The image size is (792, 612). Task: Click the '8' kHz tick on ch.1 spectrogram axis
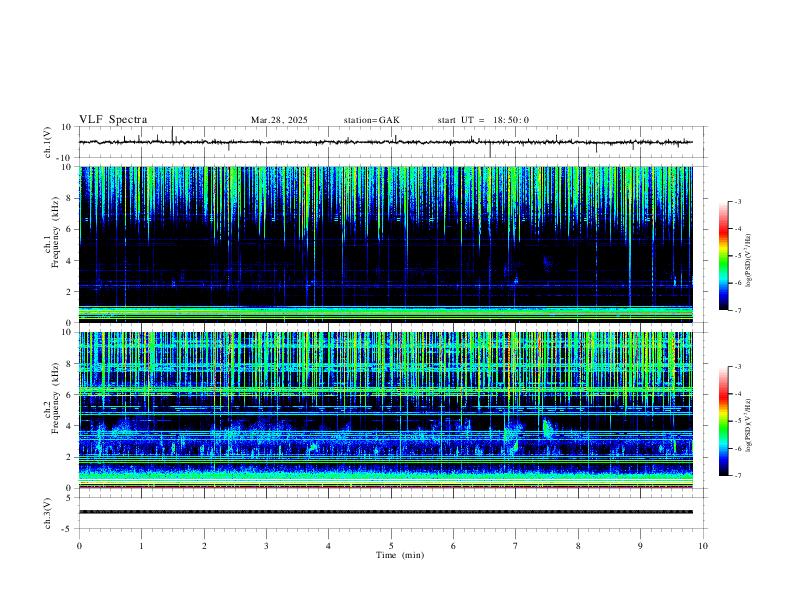pos(69,198)
